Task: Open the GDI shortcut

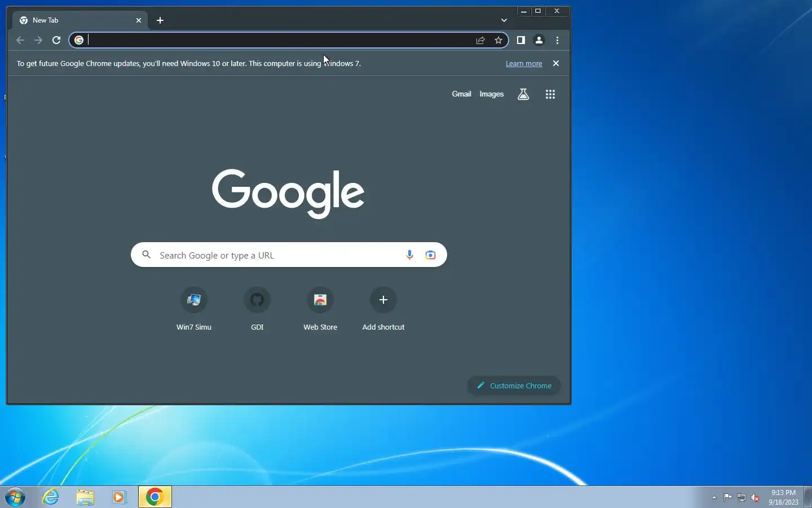Action: click(x=257, y=309)
